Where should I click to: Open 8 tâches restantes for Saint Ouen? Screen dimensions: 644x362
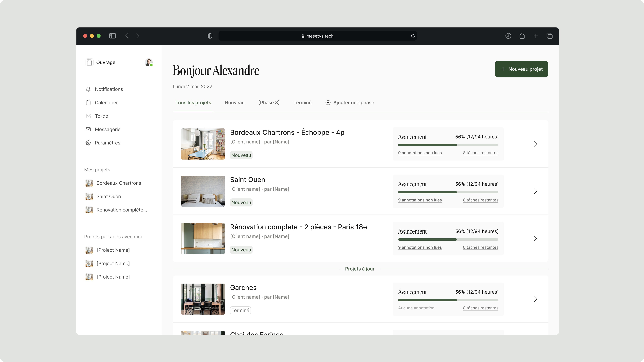pyautogui.click(x=480, y=200)
